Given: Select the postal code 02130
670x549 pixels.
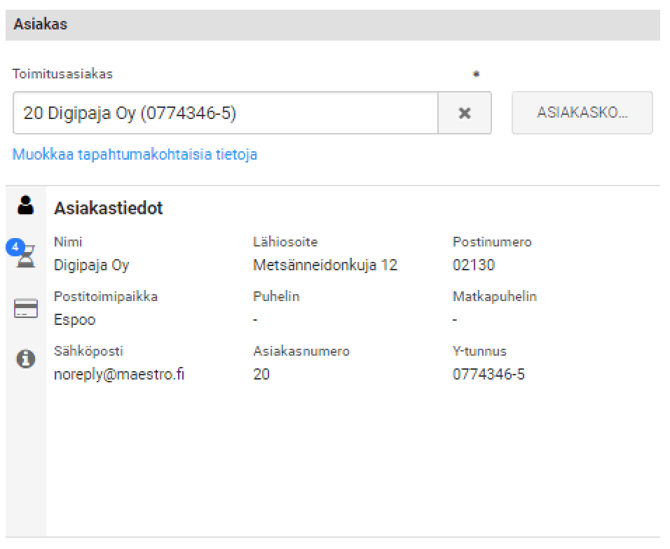Looking at the screenshot, I should click(x=473, y=265).
